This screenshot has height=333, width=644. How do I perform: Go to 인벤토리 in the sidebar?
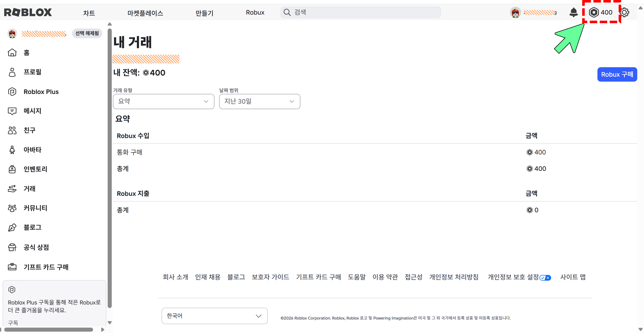(36, 169)
